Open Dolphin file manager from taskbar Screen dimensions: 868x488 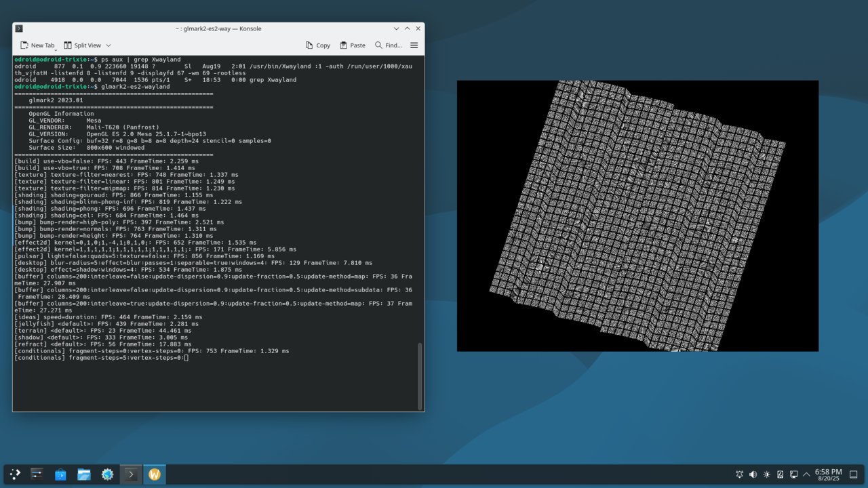coord(84,474)
